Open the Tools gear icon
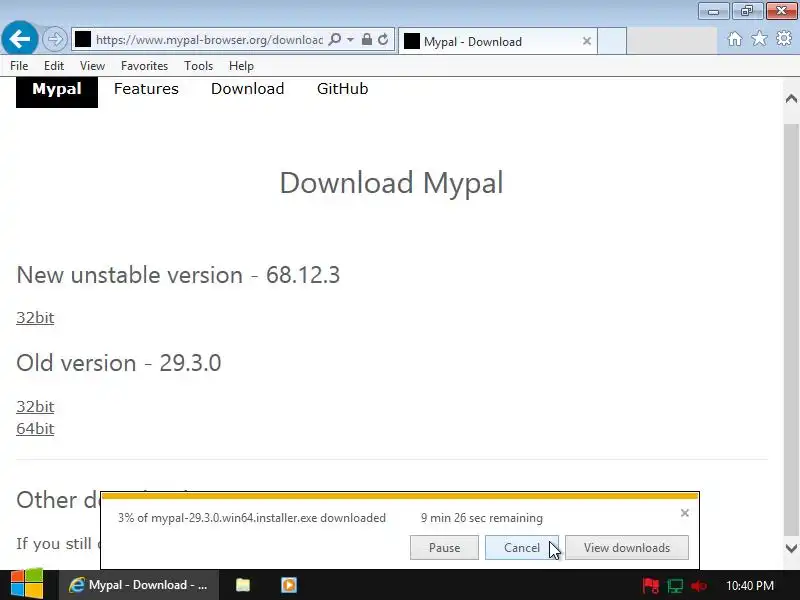800x600 pixels. pos(784,39)
